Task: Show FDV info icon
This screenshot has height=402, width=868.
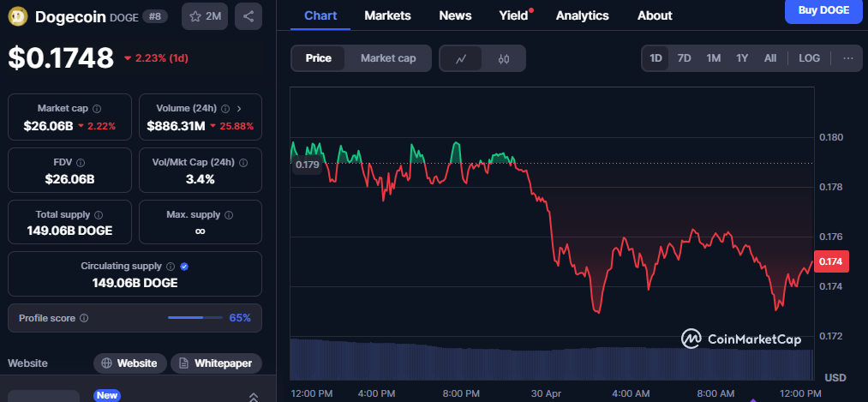Action: coord(81,163)
